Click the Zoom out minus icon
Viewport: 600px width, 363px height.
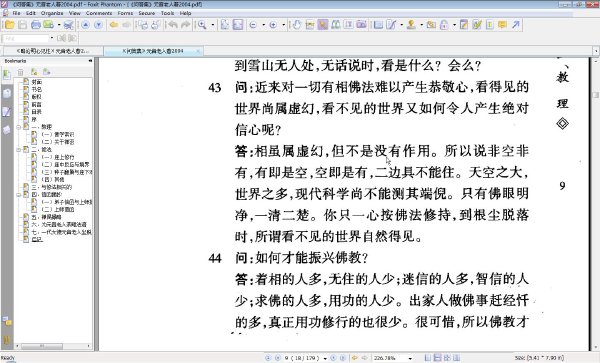pyautogui.click(x=253, y=25)
